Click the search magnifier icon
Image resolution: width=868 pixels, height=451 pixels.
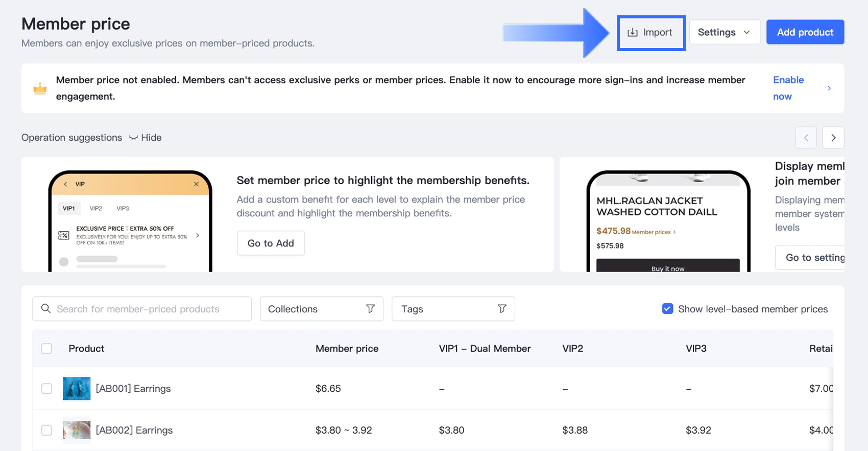[x=46, y=309]
